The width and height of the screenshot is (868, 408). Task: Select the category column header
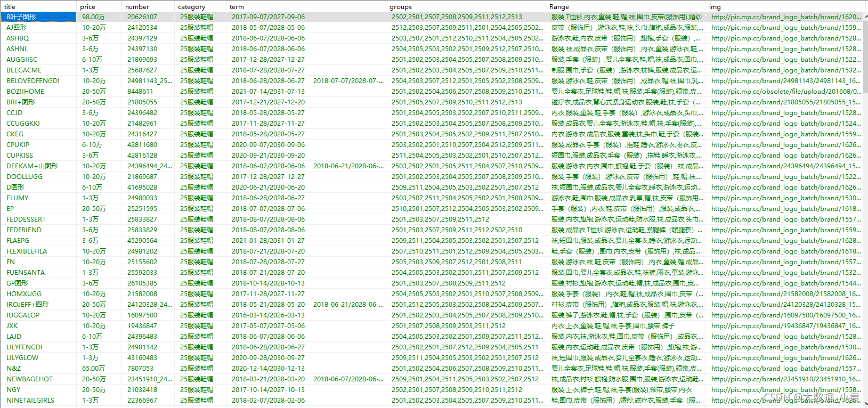(x=200, y=6)
